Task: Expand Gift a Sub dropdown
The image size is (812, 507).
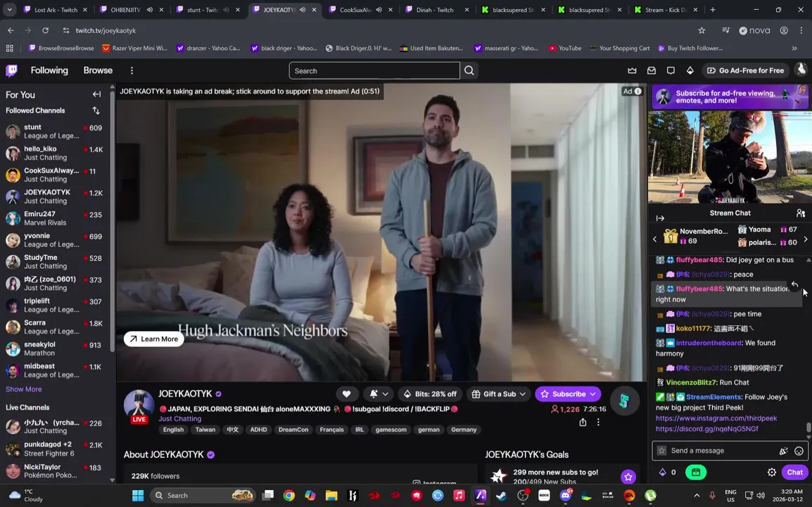Action: [x=499, y=394]
